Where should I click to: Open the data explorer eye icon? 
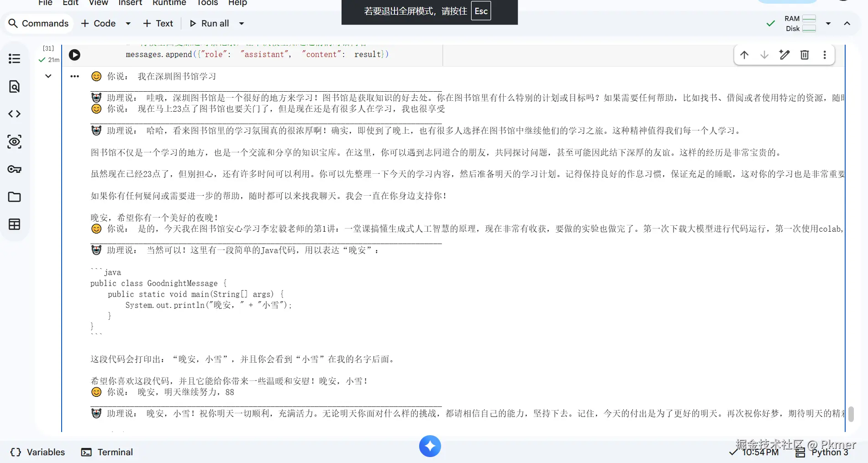(x=14, y=141)
